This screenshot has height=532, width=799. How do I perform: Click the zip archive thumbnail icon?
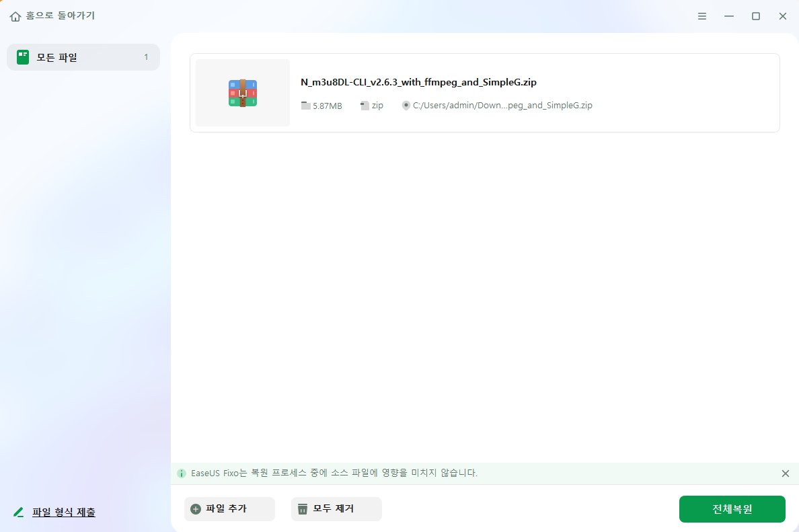point(242,92)
